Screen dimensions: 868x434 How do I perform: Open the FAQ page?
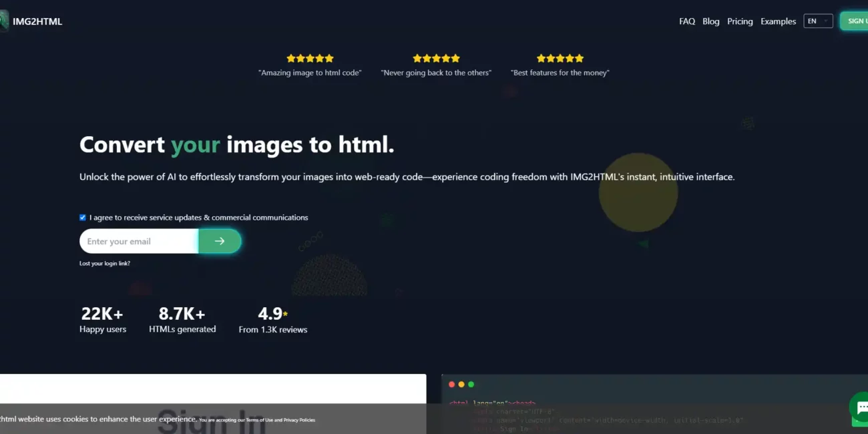click(x=687, y=21)
